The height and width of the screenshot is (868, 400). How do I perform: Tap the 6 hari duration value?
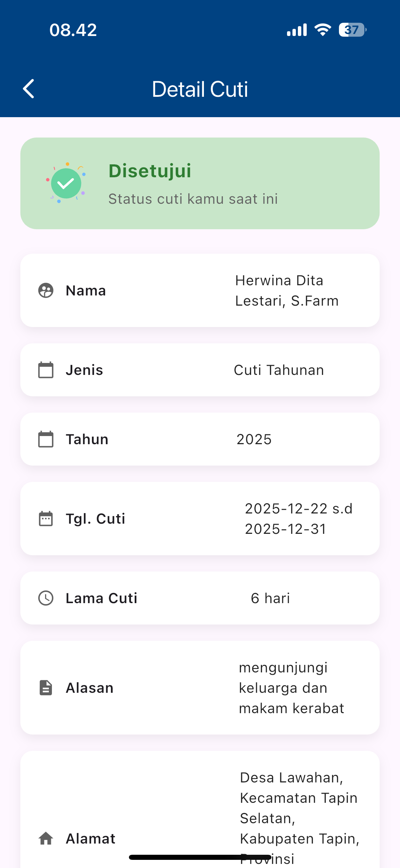click(x=270, y=598)
